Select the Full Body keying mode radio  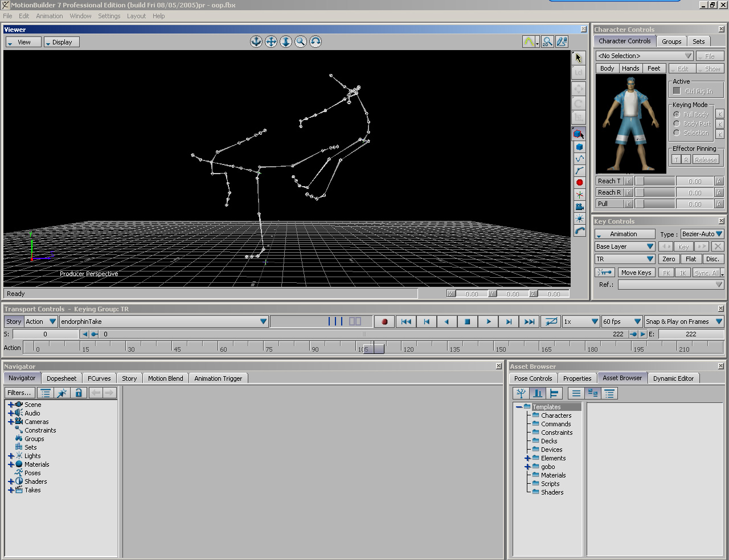677,114
